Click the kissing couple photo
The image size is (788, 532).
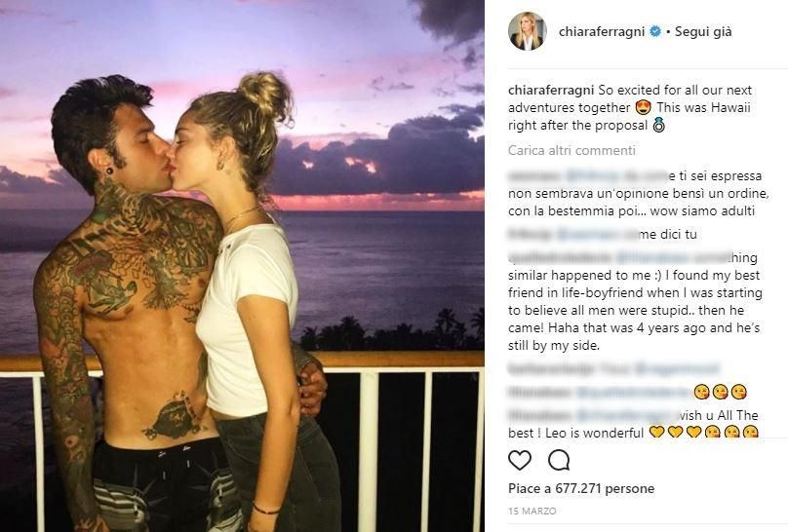point(242,266)
